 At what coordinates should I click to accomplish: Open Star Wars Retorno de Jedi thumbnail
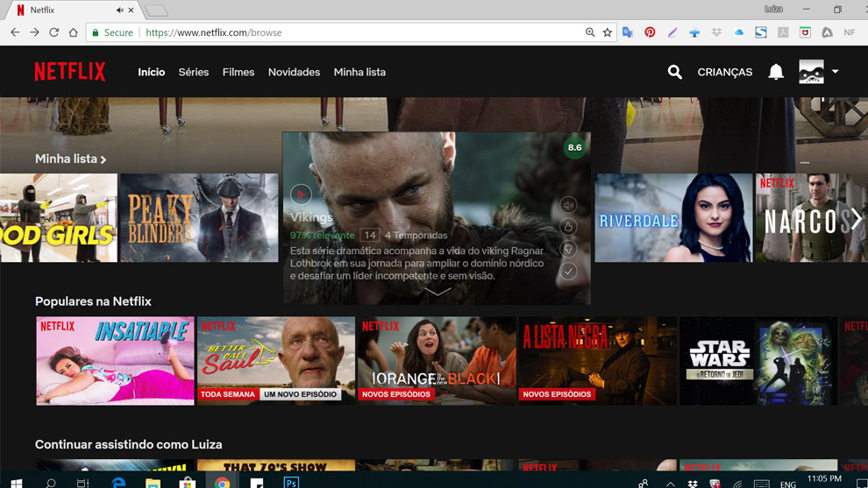click(758, 361)
